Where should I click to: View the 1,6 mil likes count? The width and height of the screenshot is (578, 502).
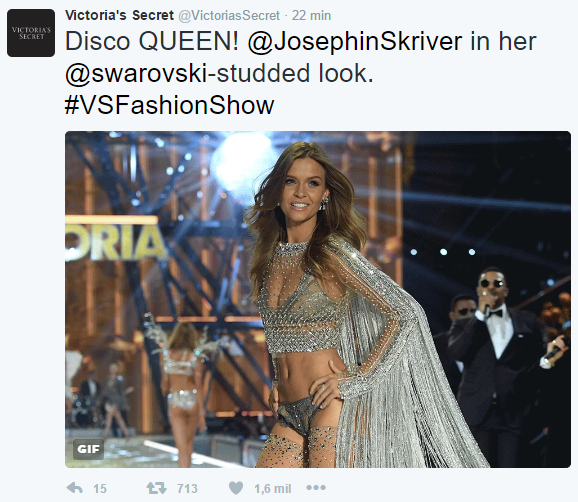tap(272, 489)
